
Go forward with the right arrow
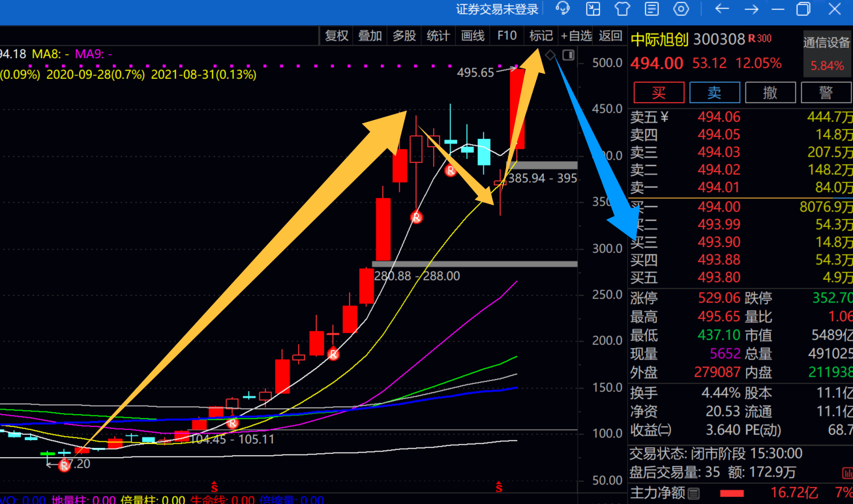752,8
